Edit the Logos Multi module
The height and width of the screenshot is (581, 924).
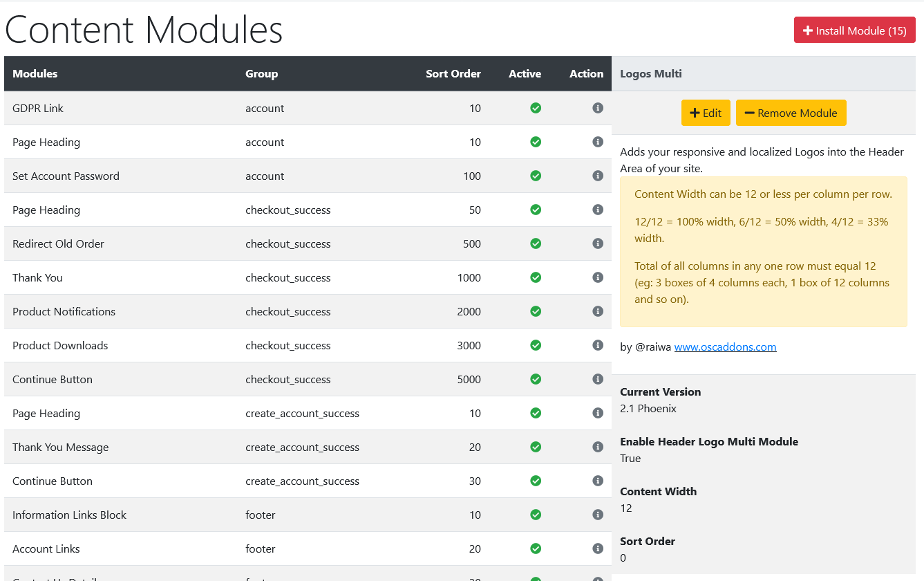[706, 113]
